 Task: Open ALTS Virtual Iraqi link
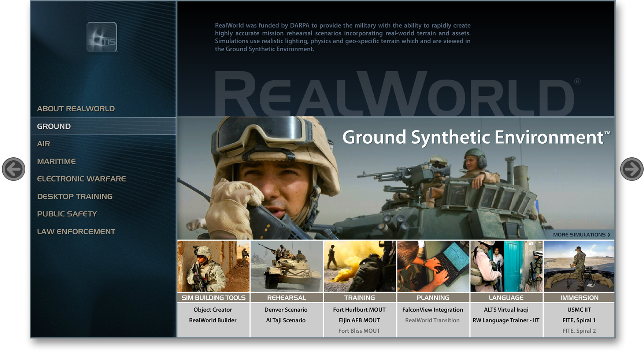(x=506, y=310)
